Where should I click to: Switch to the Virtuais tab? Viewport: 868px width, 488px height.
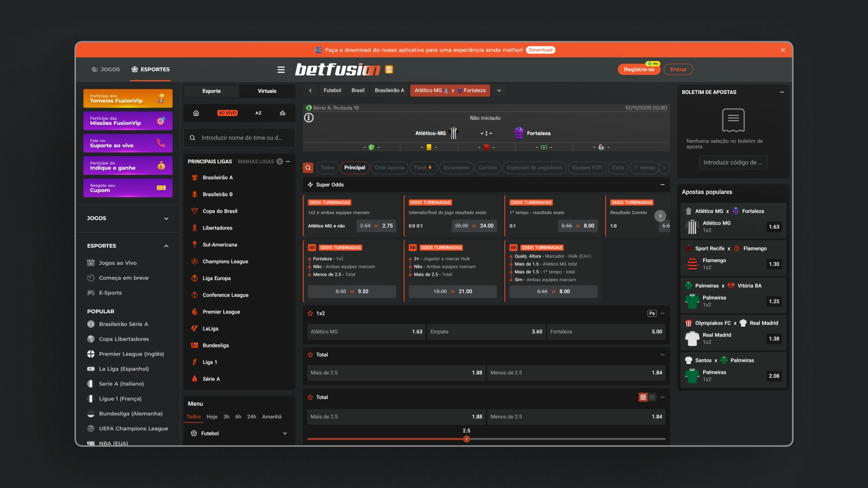[267, 91]
